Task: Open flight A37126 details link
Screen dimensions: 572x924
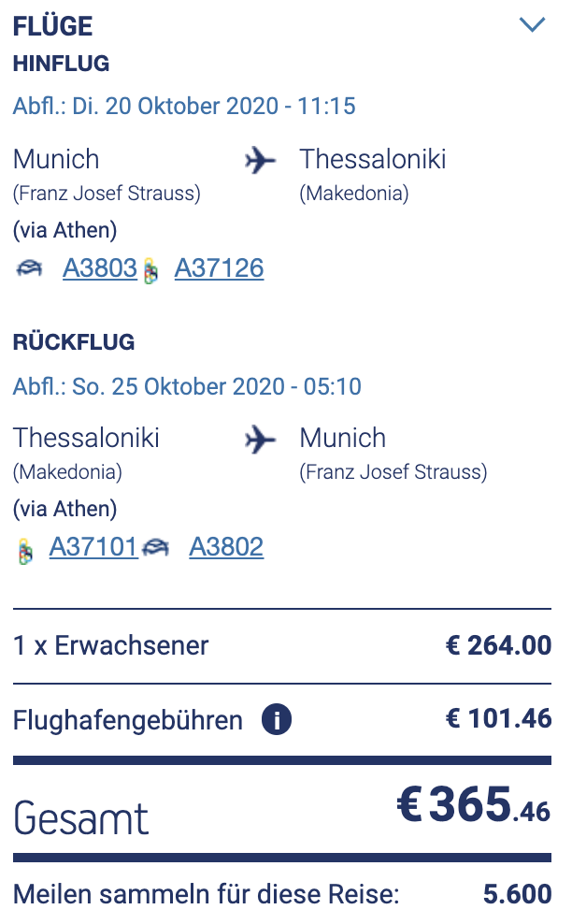Action: pos(219,269)
